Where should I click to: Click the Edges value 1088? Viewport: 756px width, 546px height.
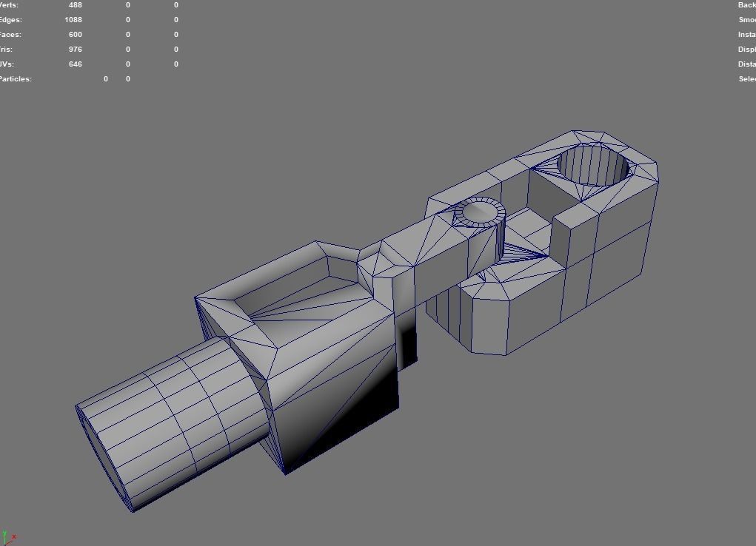(73, 20)
